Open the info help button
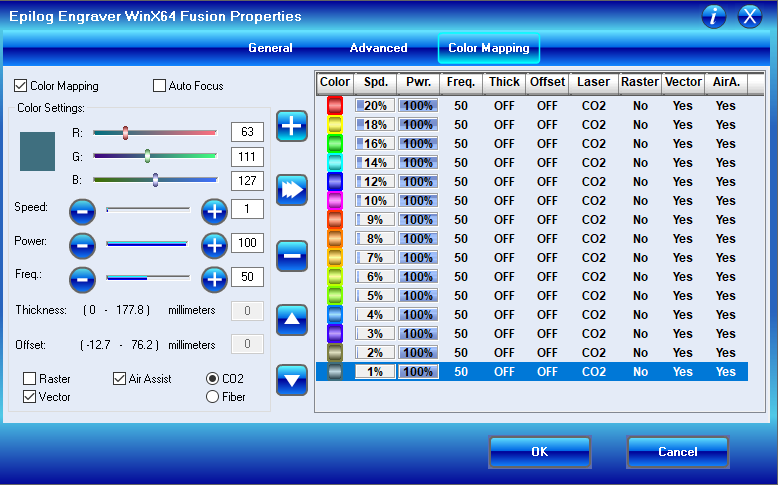The width and height of the screenshot is (778, 485). [714, 16]
